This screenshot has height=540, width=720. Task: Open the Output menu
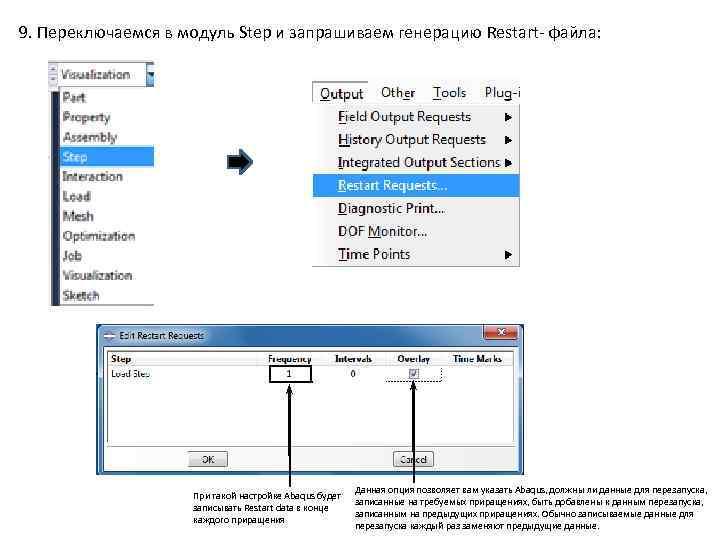click(341, 93)
